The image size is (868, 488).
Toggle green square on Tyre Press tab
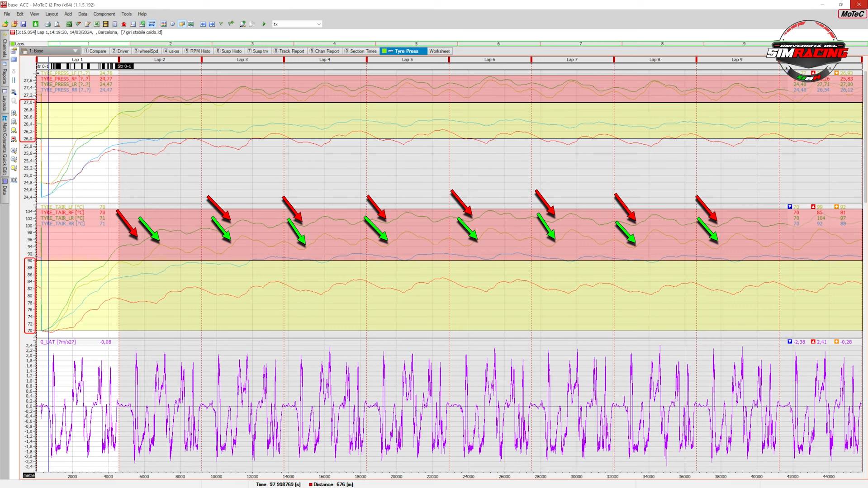tap(384, 51)
